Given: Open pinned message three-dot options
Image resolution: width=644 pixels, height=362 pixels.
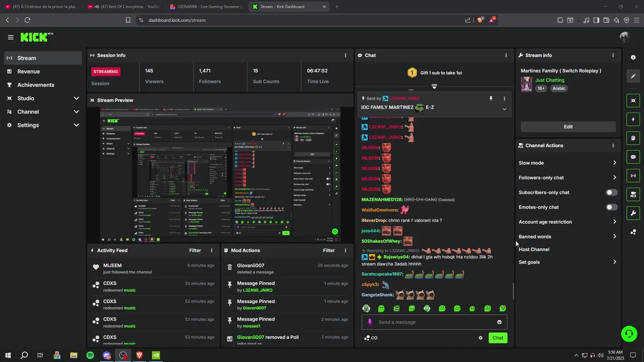Looking at the screenshot, I should 504,99.
